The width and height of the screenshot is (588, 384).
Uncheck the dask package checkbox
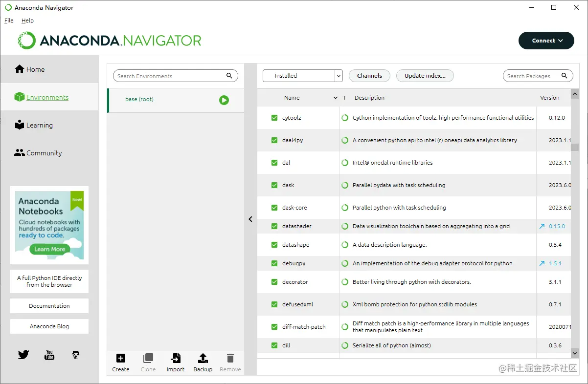click(x=274, y=185)
